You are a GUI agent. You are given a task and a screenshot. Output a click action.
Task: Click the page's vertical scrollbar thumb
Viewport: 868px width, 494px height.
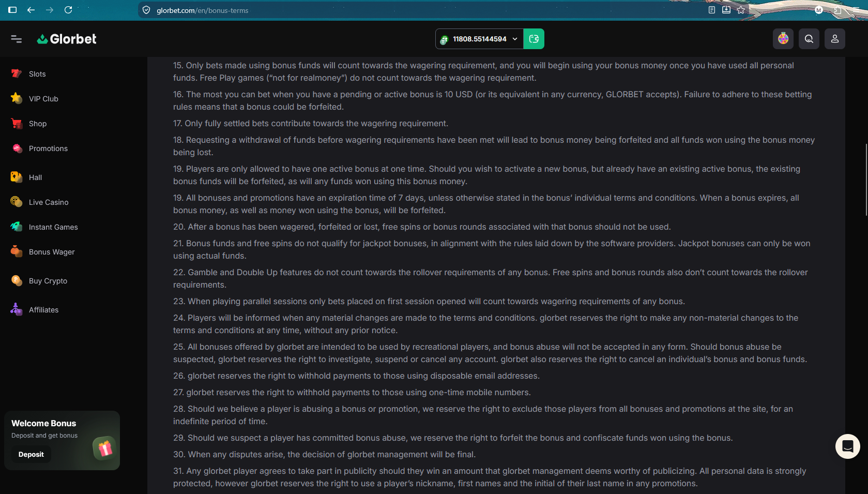tap(866, 180)
